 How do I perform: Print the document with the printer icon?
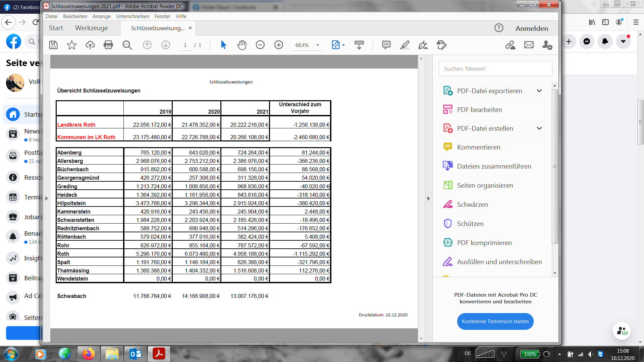(x=108, y=45)
